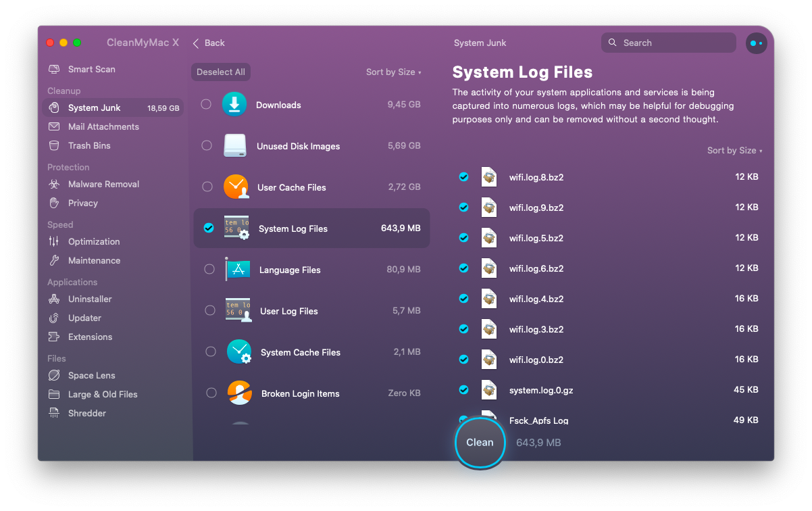Open the Smart Scan tool
The width and height of the screenshot is (812, 511).
pyautogui.click(x=91, y=69)
